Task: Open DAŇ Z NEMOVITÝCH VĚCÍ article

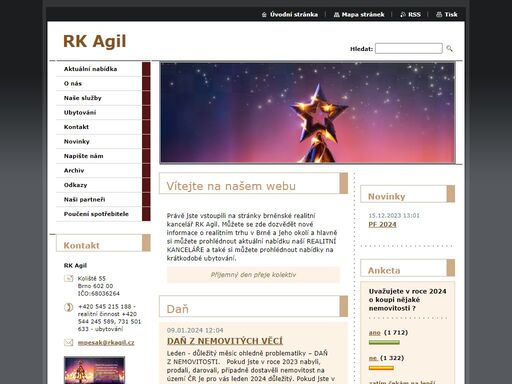Action: [x=225, y=341]
